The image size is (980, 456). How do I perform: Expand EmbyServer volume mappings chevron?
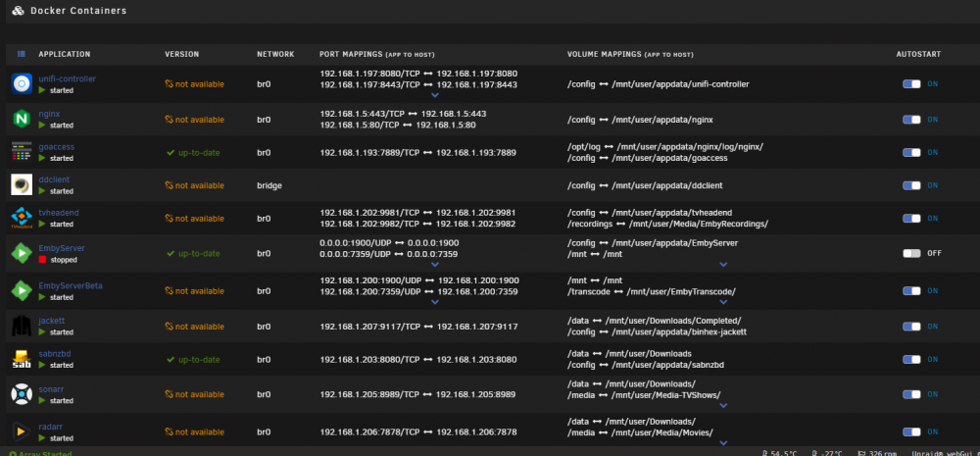[723, 265]
